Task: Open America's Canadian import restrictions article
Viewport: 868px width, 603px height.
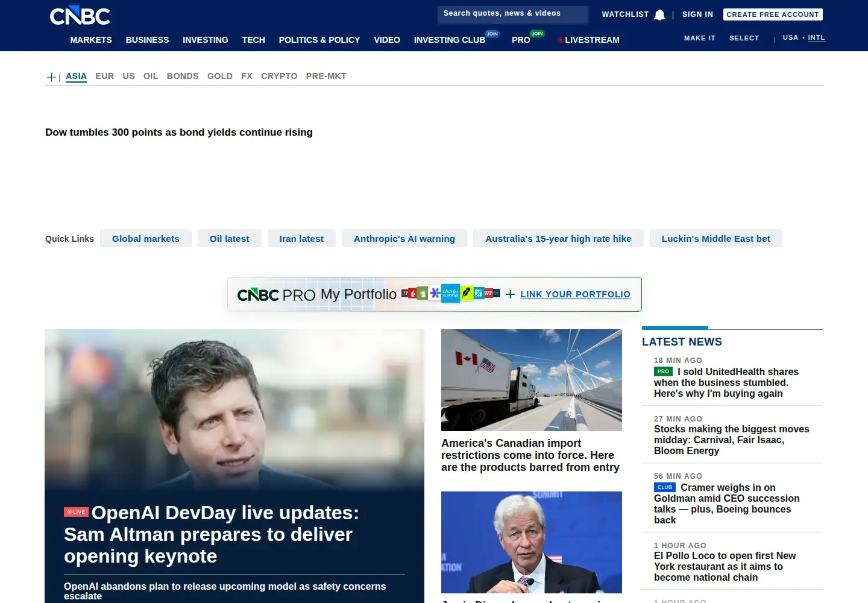Action: 530,455
